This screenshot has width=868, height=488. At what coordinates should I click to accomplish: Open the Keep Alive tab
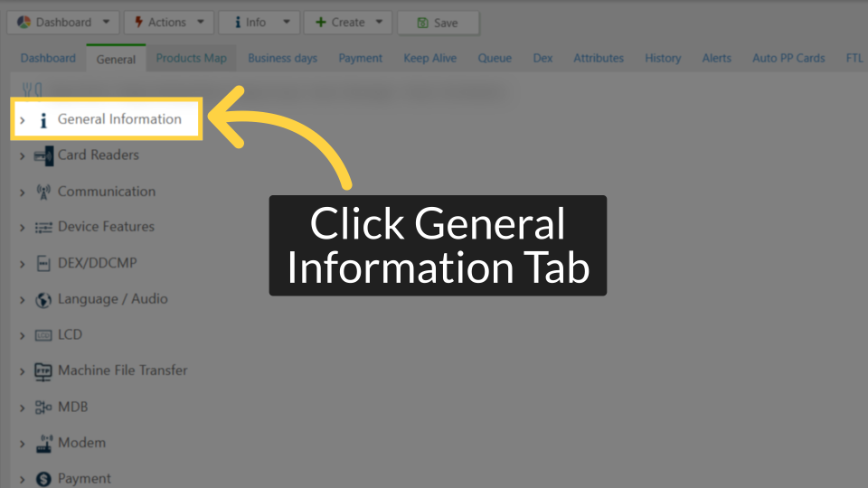(x=429, y=58)
